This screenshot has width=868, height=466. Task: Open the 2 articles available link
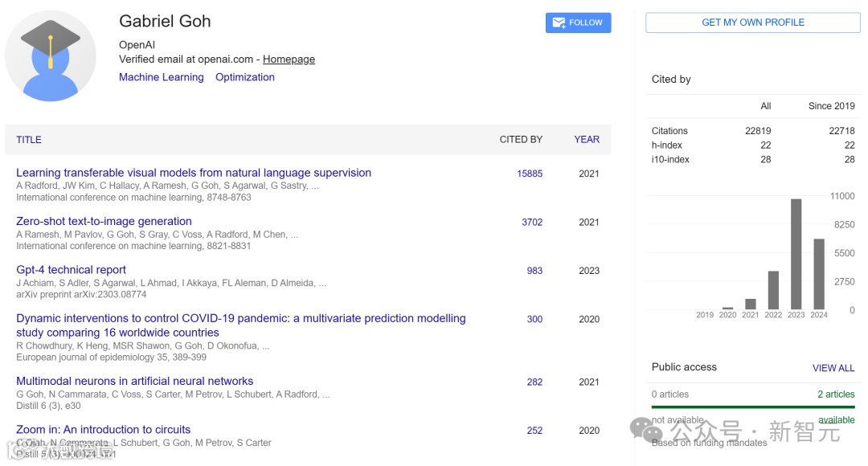836,394
